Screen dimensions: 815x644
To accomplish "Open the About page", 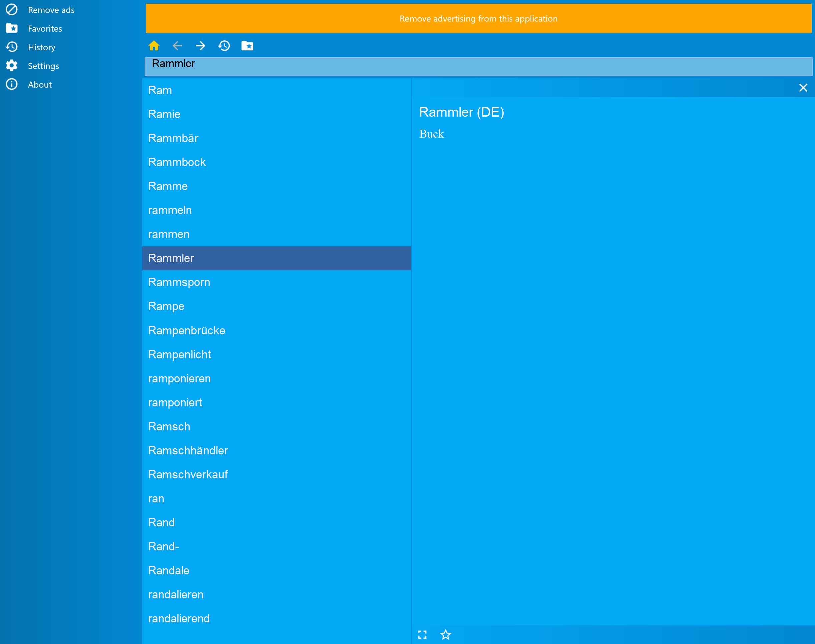I will (40, 84).
